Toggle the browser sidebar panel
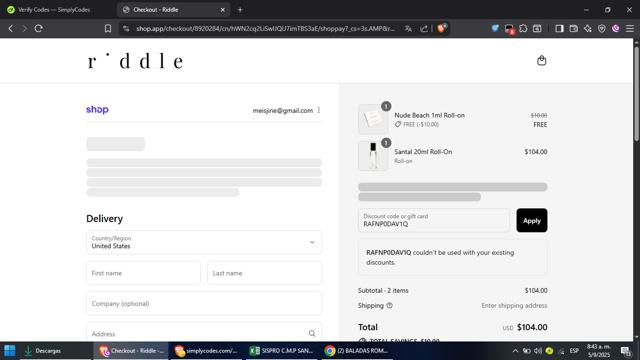The width and height of the screenshot is (640, 360). 559,28
